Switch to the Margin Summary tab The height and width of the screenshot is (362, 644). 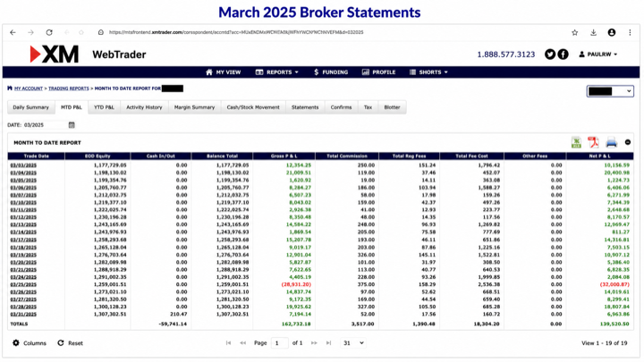point(195,107)
